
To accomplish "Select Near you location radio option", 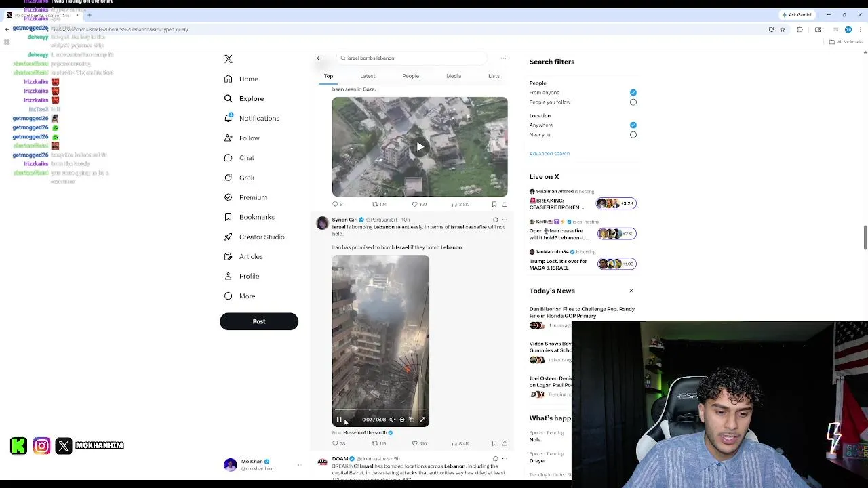I will 633,135.
